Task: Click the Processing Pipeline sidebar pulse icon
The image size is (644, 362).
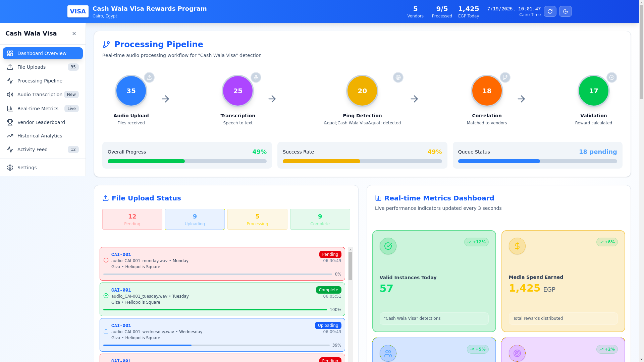Action: click(x=10, y=81)
